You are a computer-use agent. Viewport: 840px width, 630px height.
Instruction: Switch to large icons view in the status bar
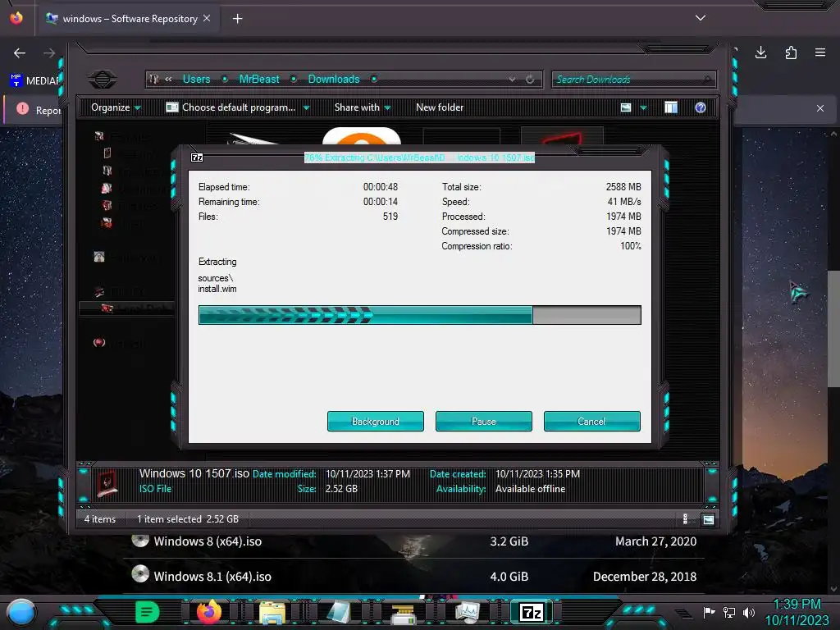click(708, 519)
